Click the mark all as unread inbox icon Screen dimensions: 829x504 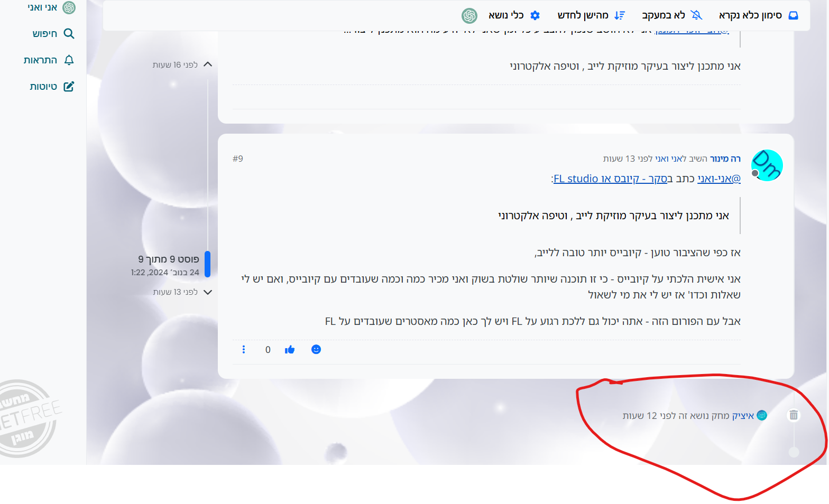(793, 15)
